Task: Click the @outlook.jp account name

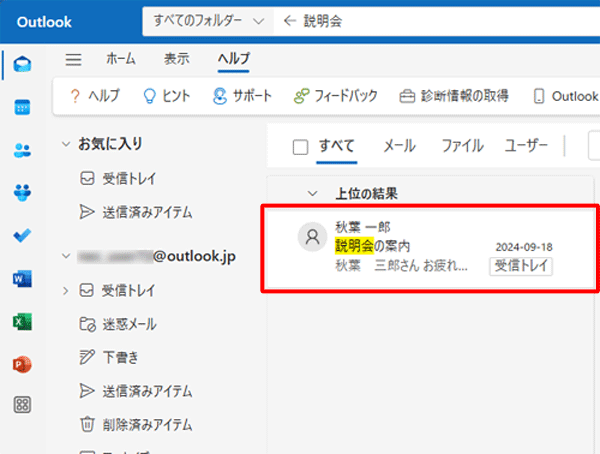Action: pyautogui.click(x=157, y=256)
